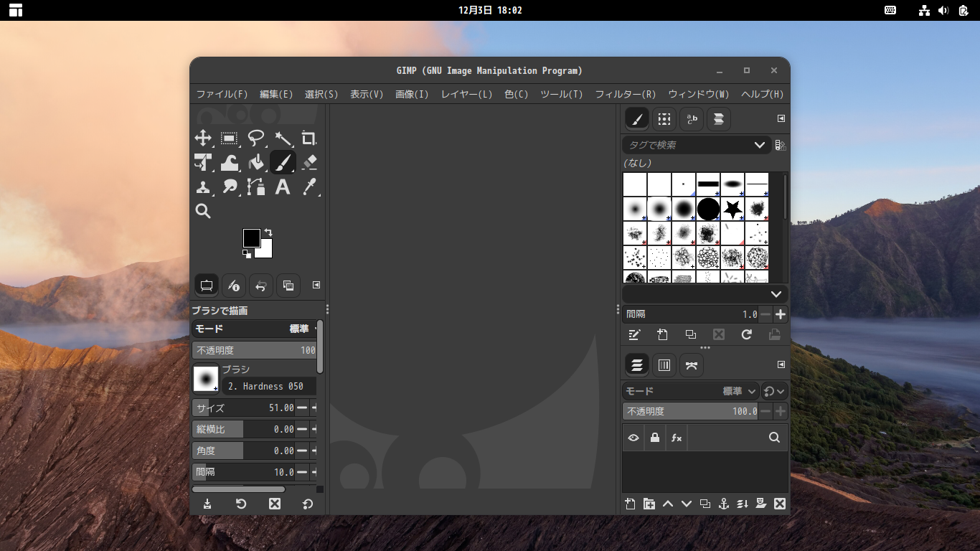Select the Crop tool
The width and height of the screenshot is (980, 551).
309,138
